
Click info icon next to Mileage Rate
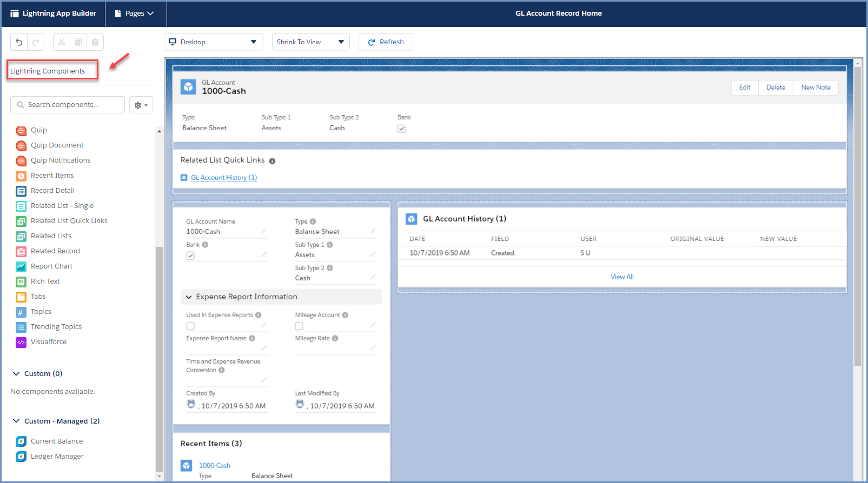pyautogui.click(x=335, y=338)
